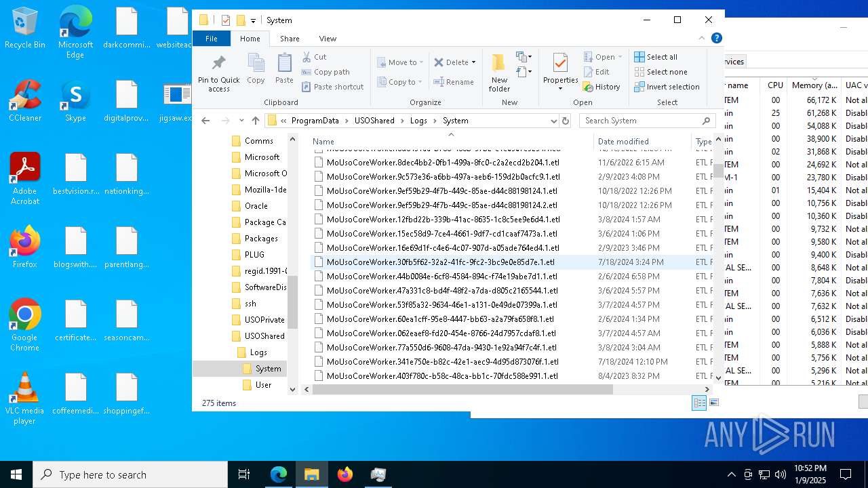The image size is (868, 488).
Task: Sort by CPU column in Task Manager
Action: (x=776, y=85)
